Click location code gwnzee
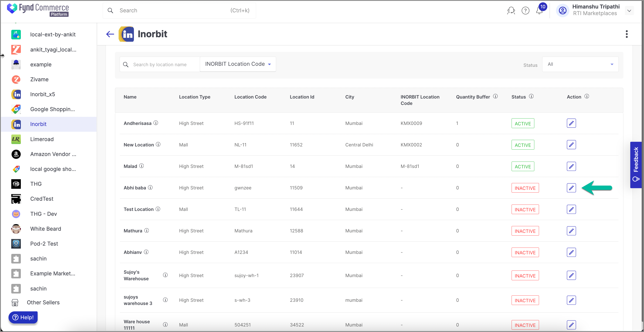 click(x=243, y=188)
